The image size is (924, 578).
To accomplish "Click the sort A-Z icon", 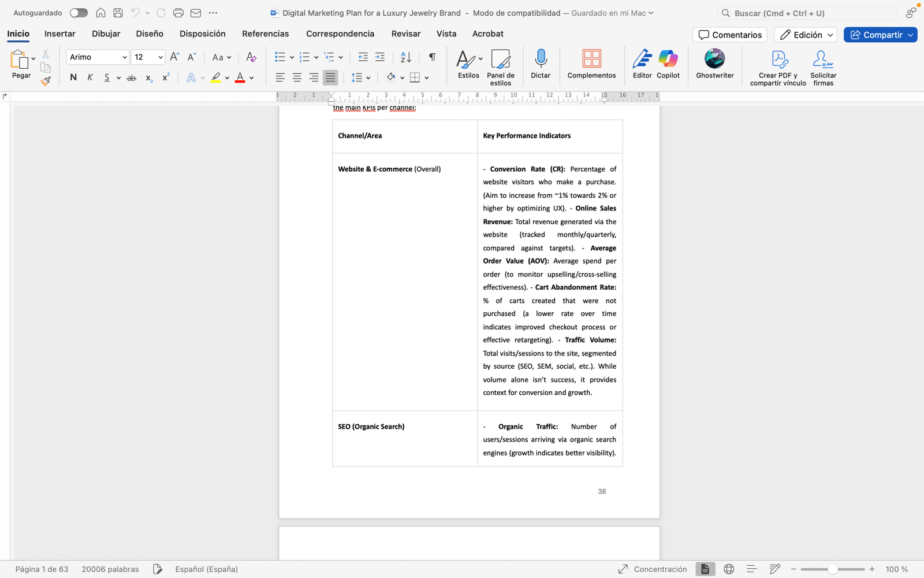I will coord(406,57).
